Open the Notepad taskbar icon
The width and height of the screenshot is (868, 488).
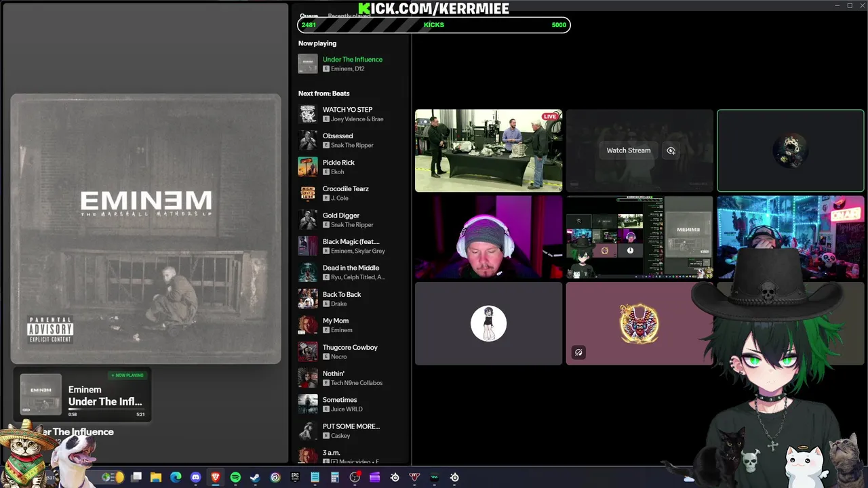[x=315, y=477]
